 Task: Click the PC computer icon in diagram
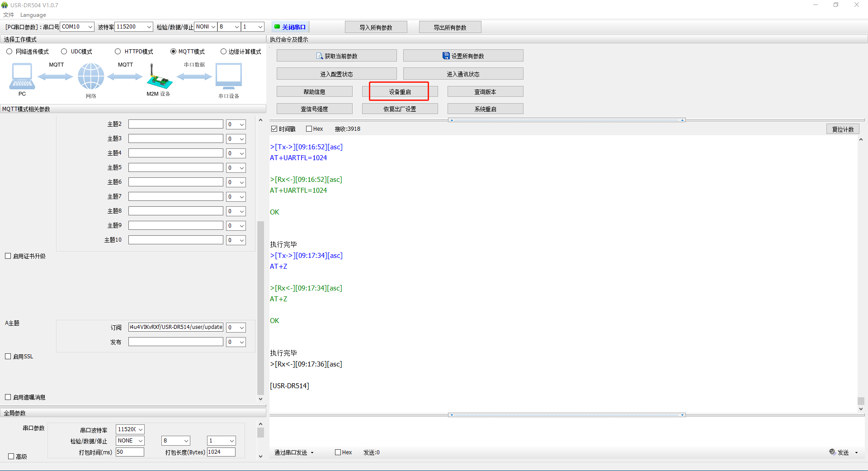pos(22,76)
